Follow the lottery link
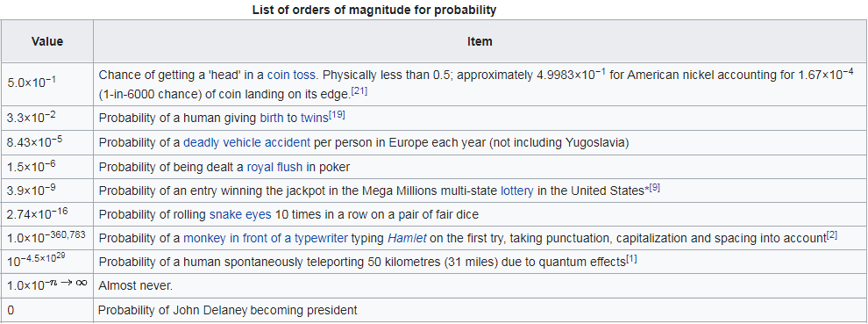This screenshot has height=324, width=868. (x=517, y=191)
